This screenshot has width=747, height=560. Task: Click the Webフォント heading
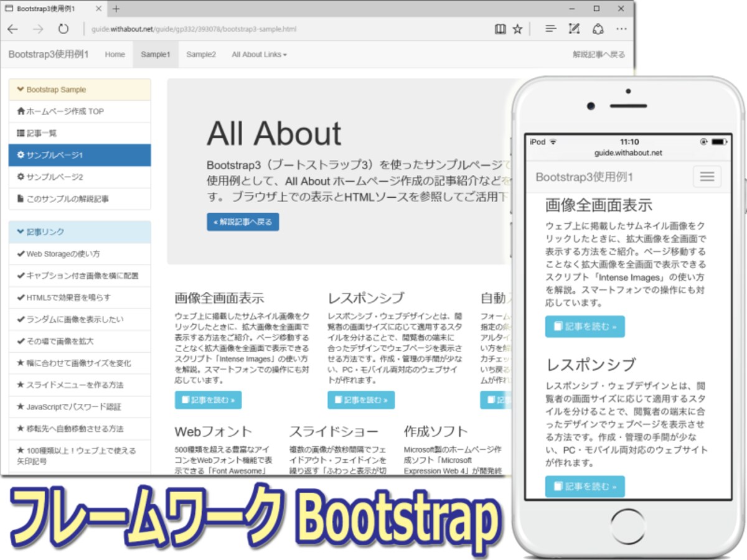213,431
